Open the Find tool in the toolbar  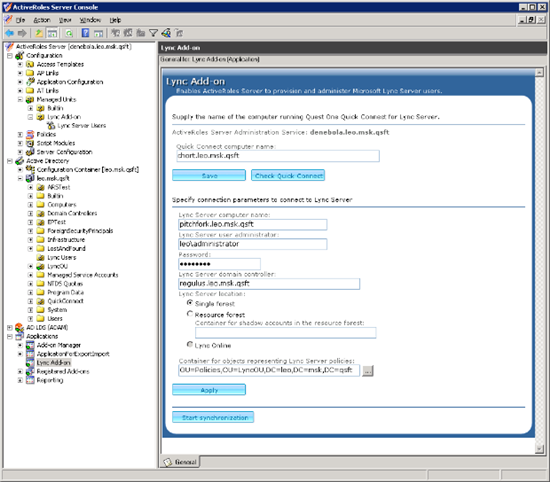[166, 33]
